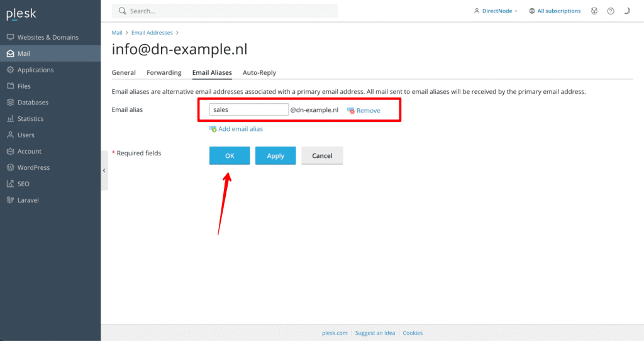The image size is (644, 341).
Task: Remove the sales email alias
Action: (364, 111)
